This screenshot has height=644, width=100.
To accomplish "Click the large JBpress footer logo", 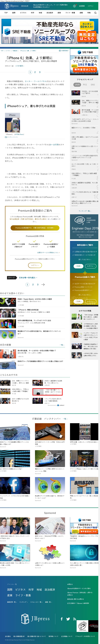I will (x=35, y=619).
